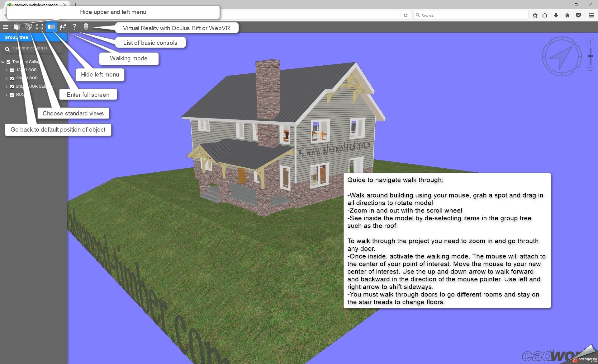This screenshot has height=364, width=598.
Task: Open the bookmarks list icon
Action: 545,15
